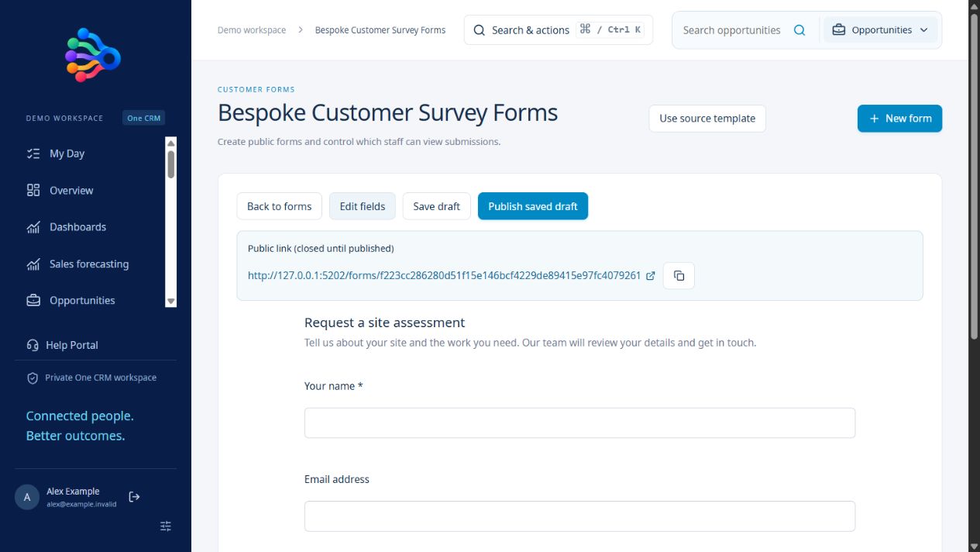980x552 pixels.
Task: Click the Help Portal headset icon
Action: click(33, 345)
